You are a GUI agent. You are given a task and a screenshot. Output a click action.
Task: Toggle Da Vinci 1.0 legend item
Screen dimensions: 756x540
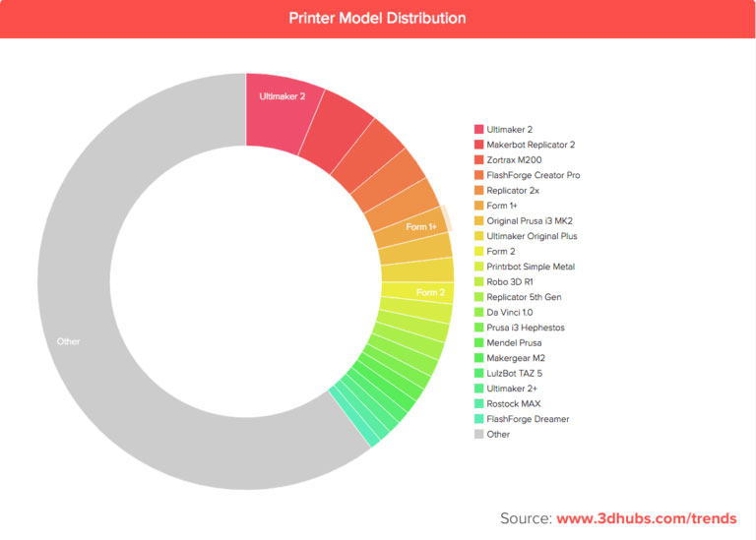pyautogui.click(x=504, y=313)
